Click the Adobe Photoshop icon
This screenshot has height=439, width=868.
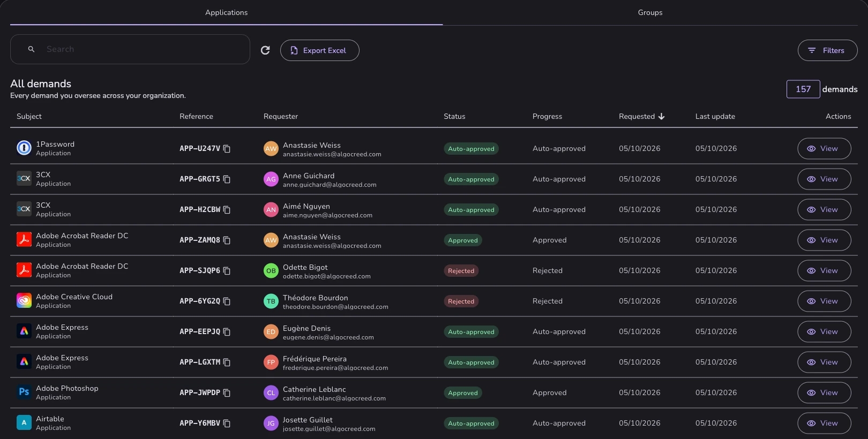pos(24,392)
